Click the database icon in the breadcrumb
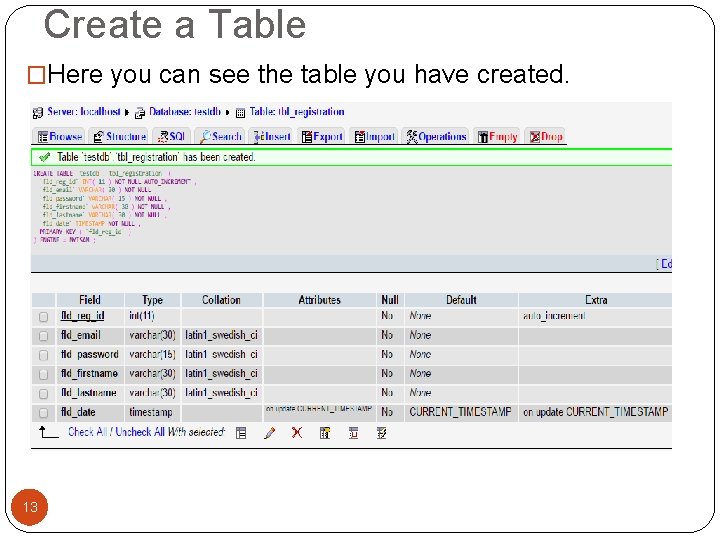The width and height of the screenshot is (720, 540). click(x=140, y=112)
